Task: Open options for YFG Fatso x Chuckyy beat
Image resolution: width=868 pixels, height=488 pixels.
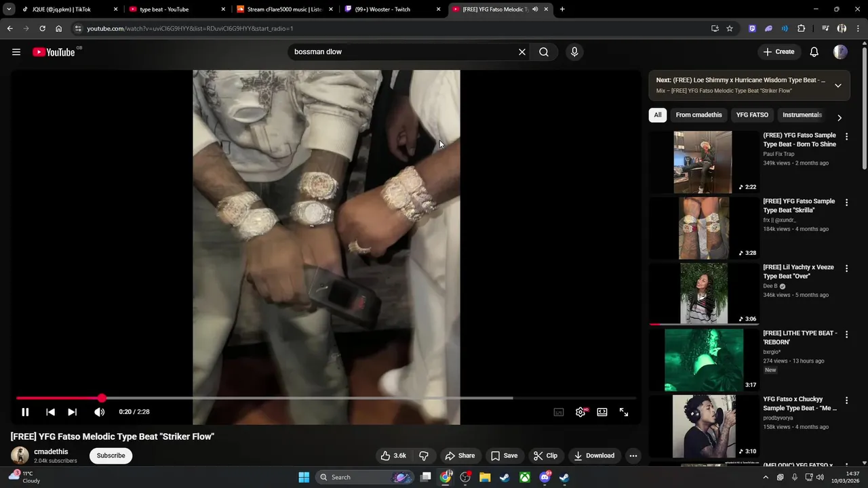Action: (846, 401)
